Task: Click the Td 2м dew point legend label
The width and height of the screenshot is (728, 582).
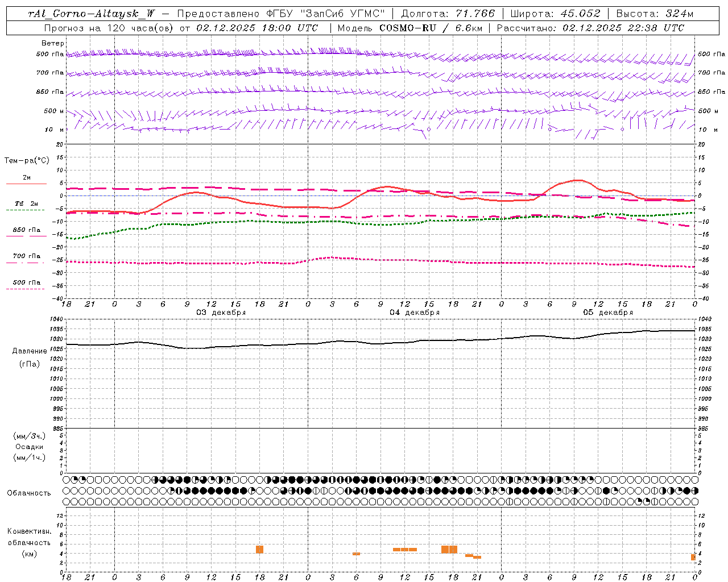Action: (x=26, y=203)
